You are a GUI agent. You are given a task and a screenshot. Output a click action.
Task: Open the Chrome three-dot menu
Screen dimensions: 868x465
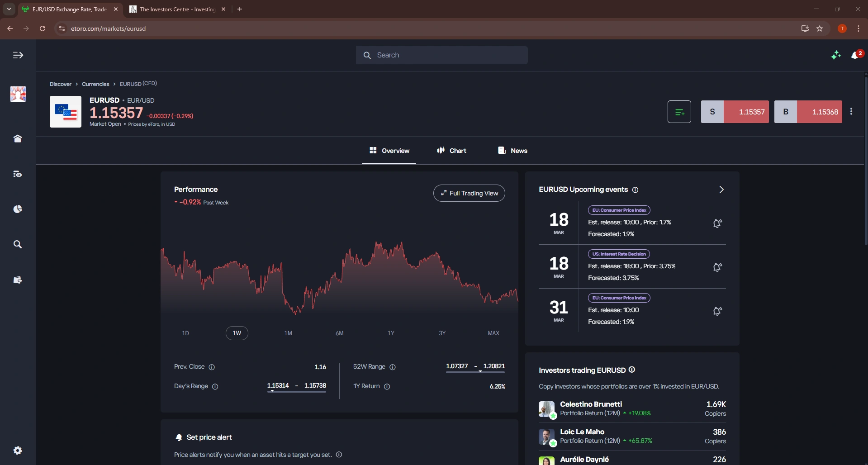pyautogui.click(x=859, y=28)
